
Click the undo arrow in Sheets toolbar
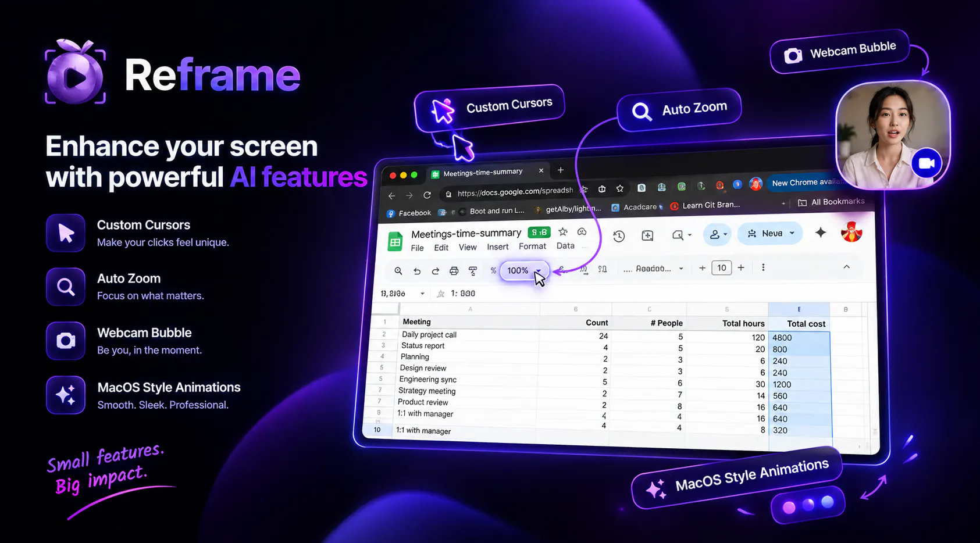click(x=417, y=271)
